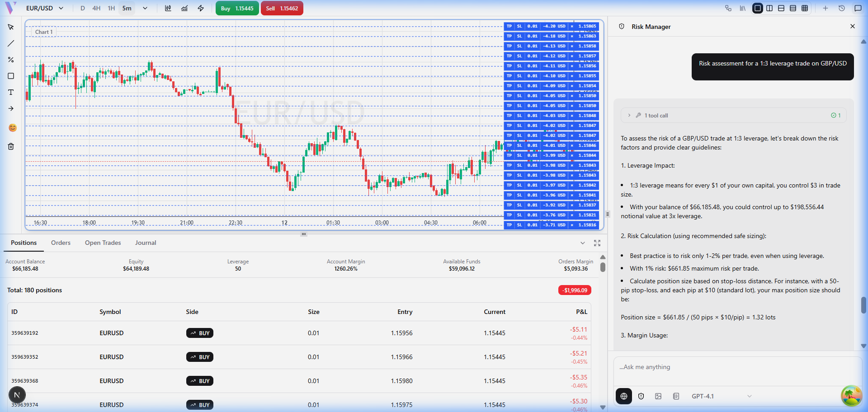Open chat history clock icon
This screenshot has height=412, width=868.
(x=842, y=8)
